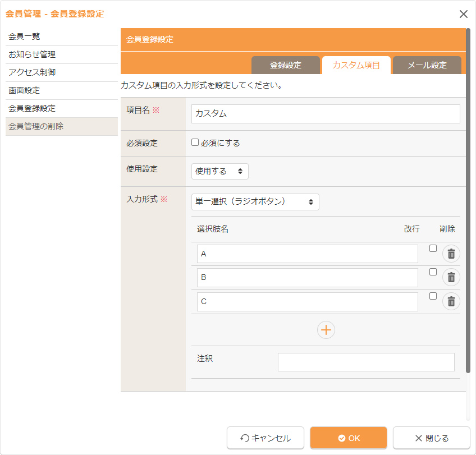Toggle line break checkbox for option B

coord(433,272)
